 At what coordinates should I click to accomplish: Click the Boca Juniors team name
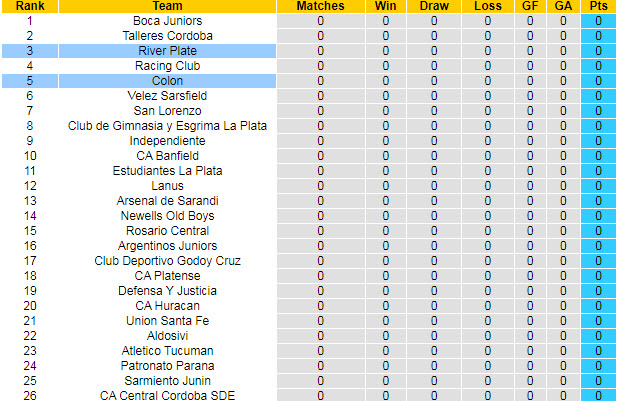tap(167, 21)
